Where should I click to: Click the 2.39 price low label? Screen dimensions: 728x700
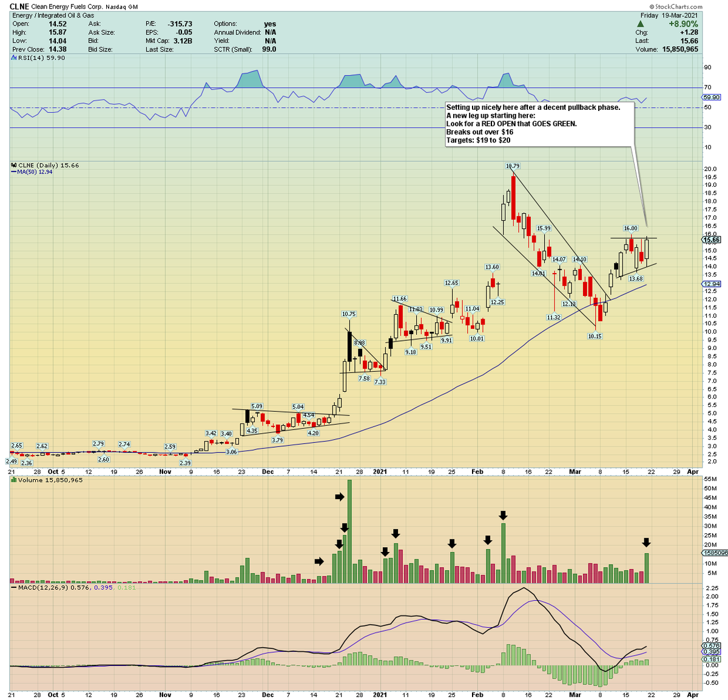pos(186,463)
